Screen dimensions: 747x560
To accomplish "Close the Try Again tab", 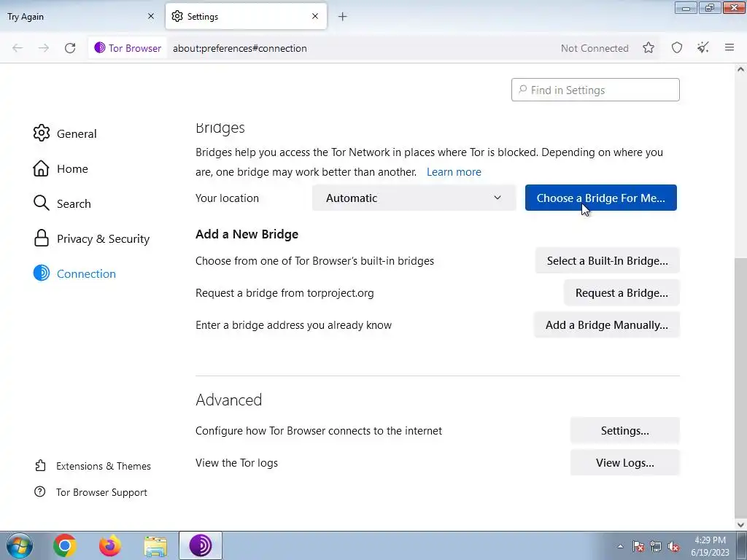I will pyautogui.click(x=151, y=16).
